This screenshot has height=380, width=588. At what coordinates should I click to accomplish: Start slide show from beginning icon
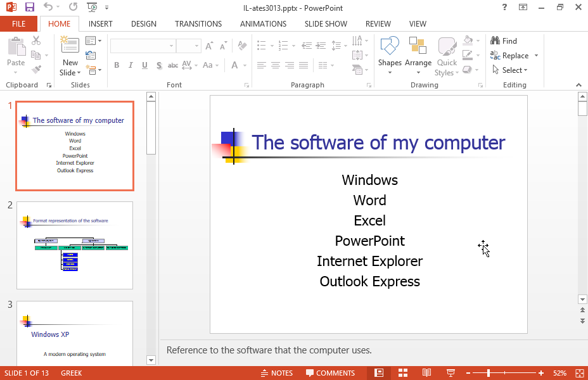click(x=92, y=7)
